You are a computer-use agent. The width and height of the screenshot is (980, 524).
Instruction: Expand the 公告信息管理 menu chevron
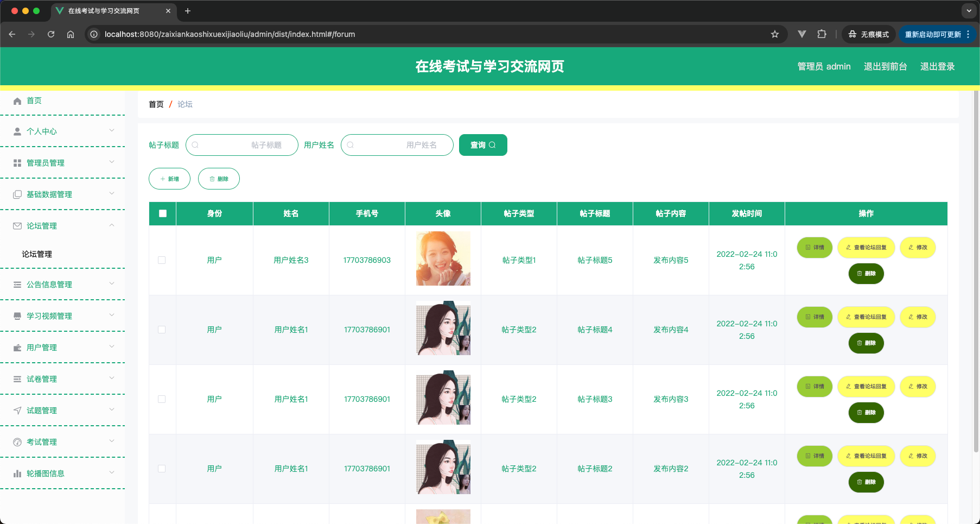112,283
